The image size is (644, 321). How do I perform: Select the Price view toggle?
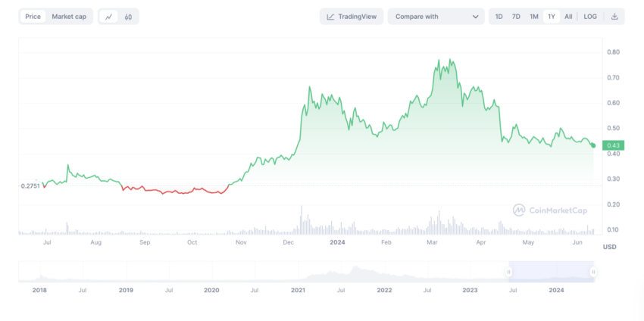pos(33,17)
